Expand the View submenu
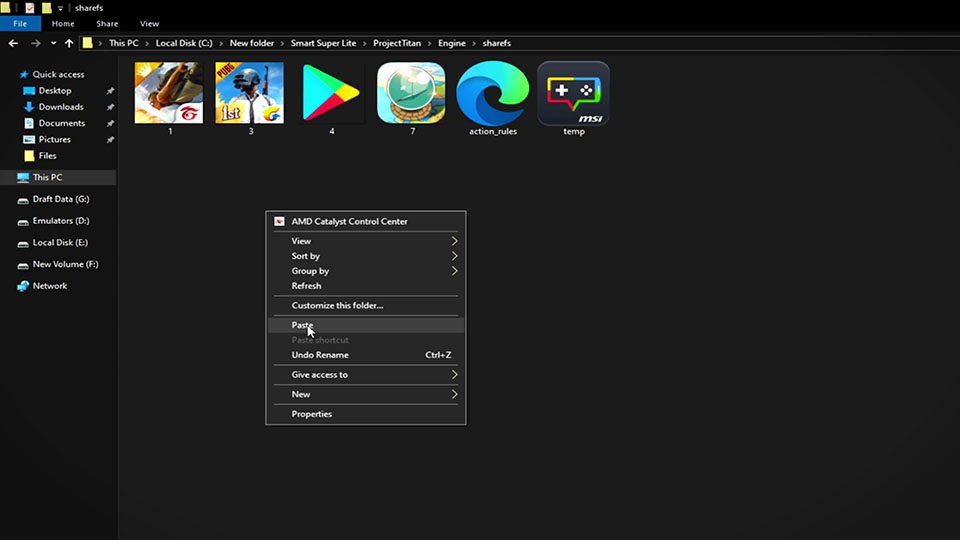 point(366,241)
